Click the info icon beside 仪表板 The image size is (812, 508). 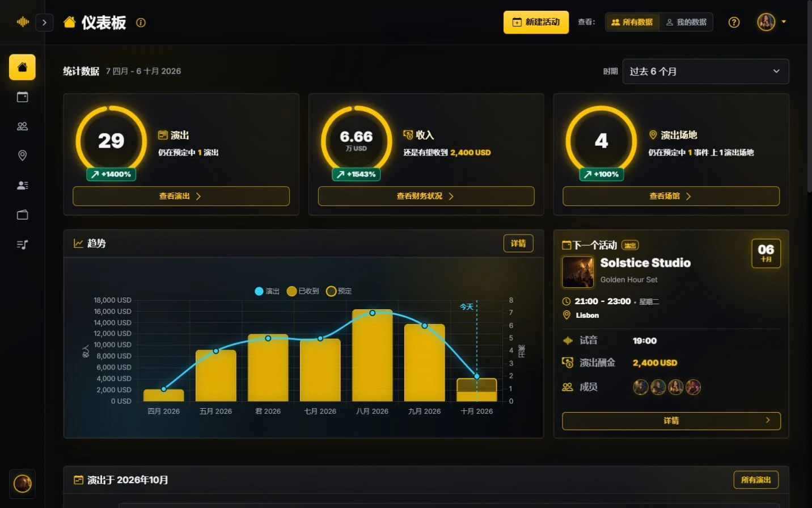(x=141, y=23)
